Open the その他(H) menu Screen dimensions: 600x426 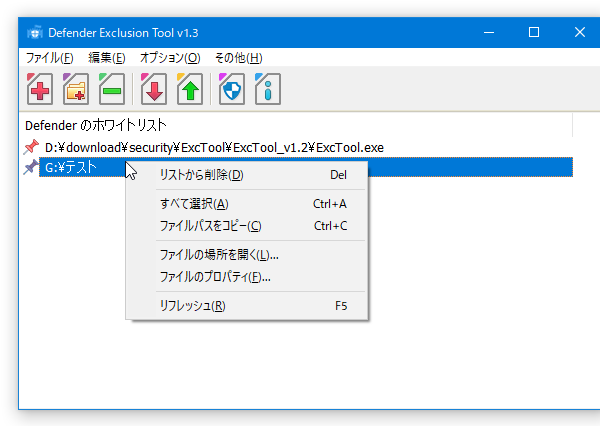pyautogui.click(x=238, y=58)
